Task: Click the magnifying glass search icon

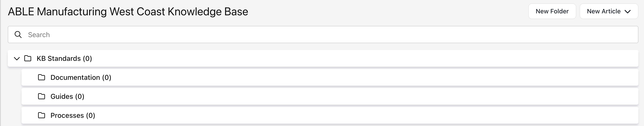Action: tap(18, 35)
